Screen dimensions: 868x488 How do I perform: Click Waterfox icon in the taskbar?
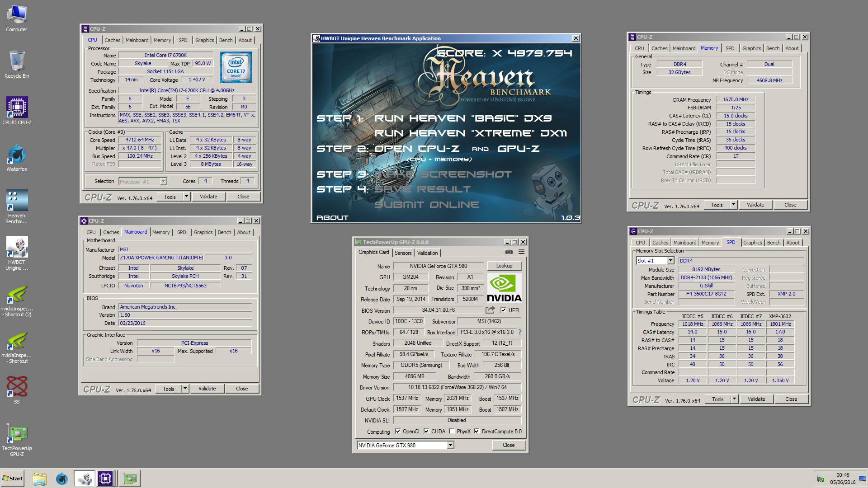click(x=61, y=479)
